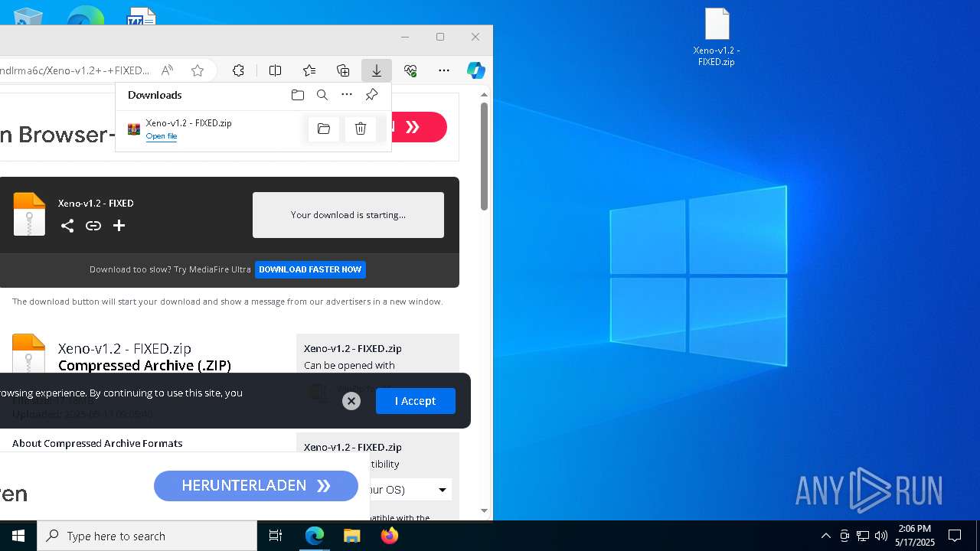Copy link with MediaFire chain icon
This screenshot has width=980, height=551.
pyautogui.click(x=93, y=226)
